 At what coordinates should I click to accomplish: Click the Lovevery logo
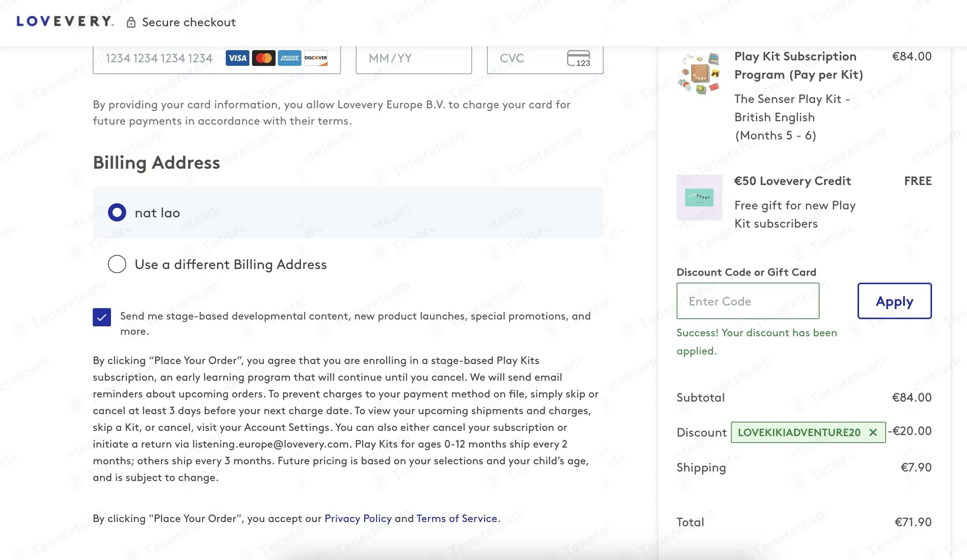pos(65,22)
